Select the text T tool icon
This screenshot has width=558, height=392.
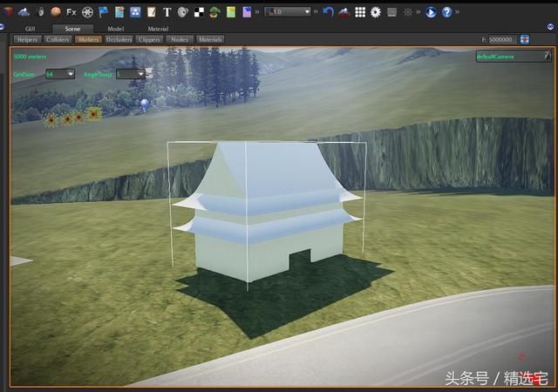pos(167,12)
